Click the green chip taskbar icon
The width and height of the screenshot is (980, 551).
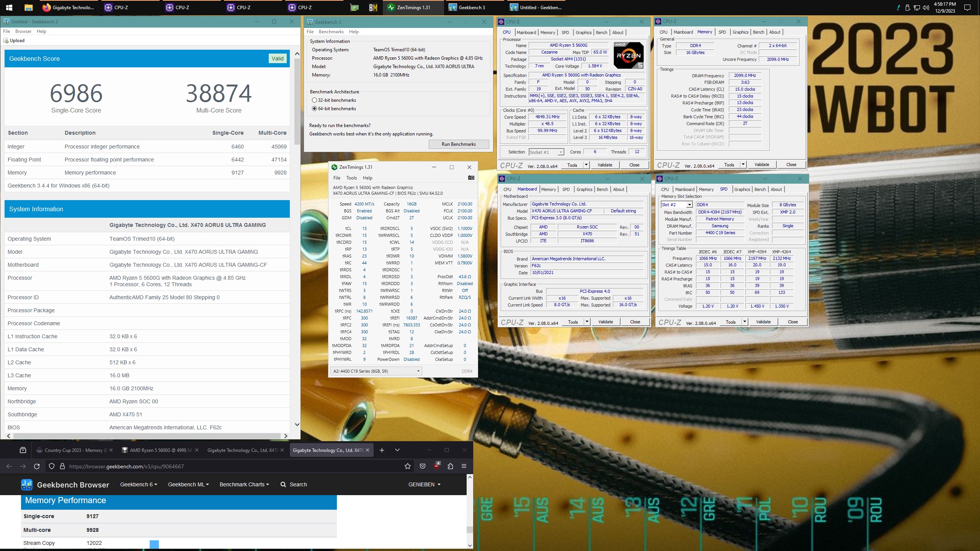coord(354,7)
